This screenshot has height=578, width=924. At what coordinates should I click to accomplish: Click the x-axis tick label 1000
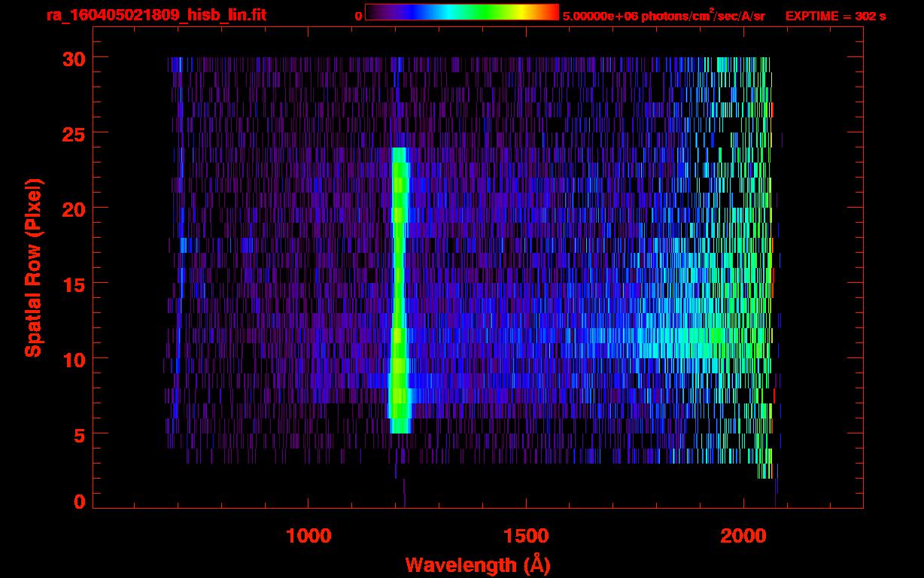pyautogui.click(x=309, y=535)
